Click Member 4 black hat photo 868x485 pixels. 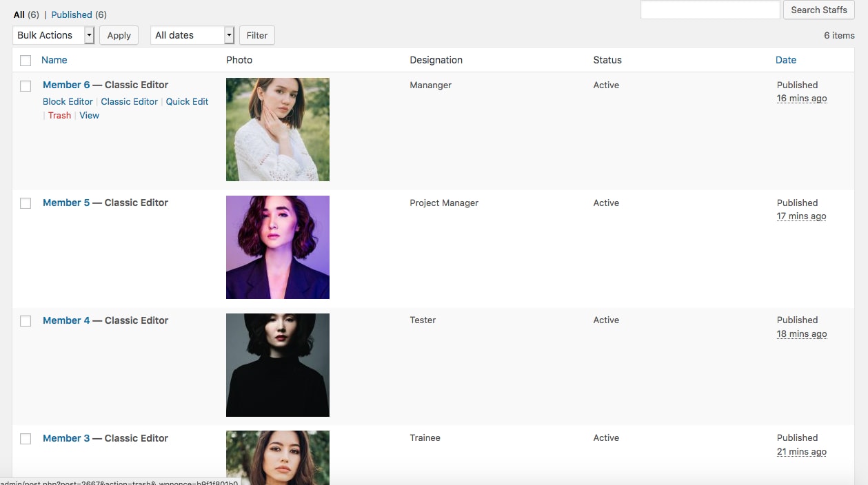tap(278, 365)
